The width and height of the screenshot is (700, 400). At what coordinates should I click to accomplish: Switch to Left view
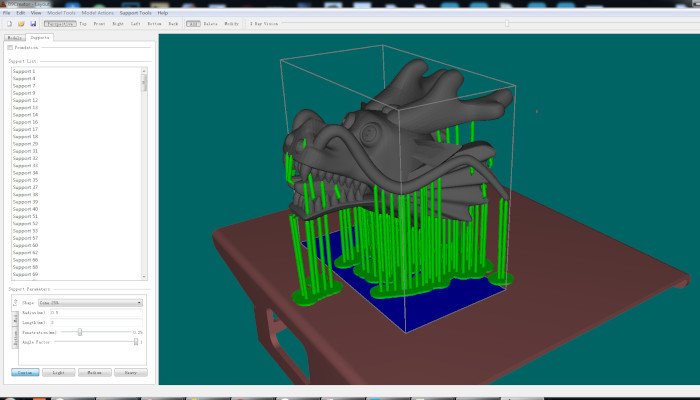[135, 24]
